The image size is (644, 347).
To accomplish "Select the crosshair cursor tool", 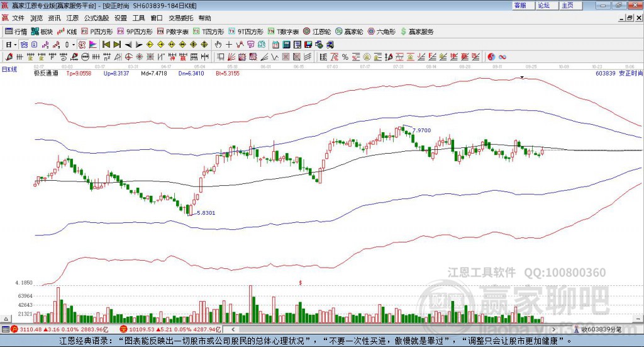I will 229,45.
